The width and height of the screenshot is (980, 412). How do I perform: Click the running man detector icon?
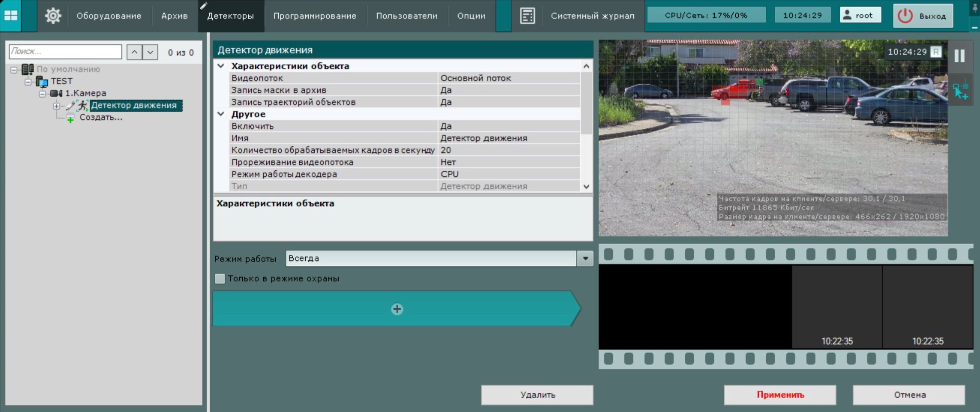tap(82, 105)
